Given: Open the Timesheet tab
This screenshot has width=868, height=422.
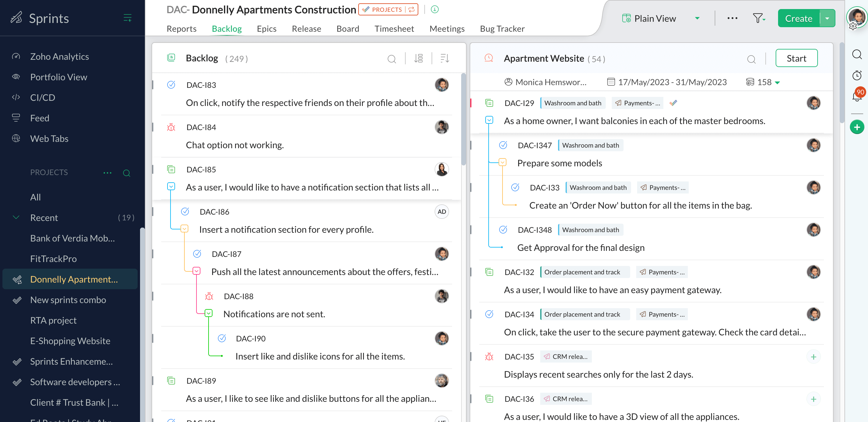Looking at the screenshot, I should pyautogui.click(x=394, y=29).
